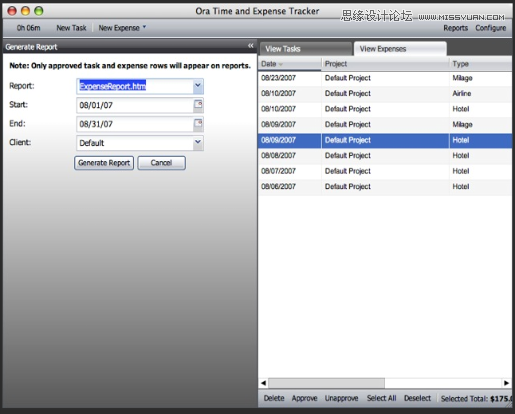Unapprove the selected expense rows
This screenshot has width=515, height=414.
click(341, 398)
